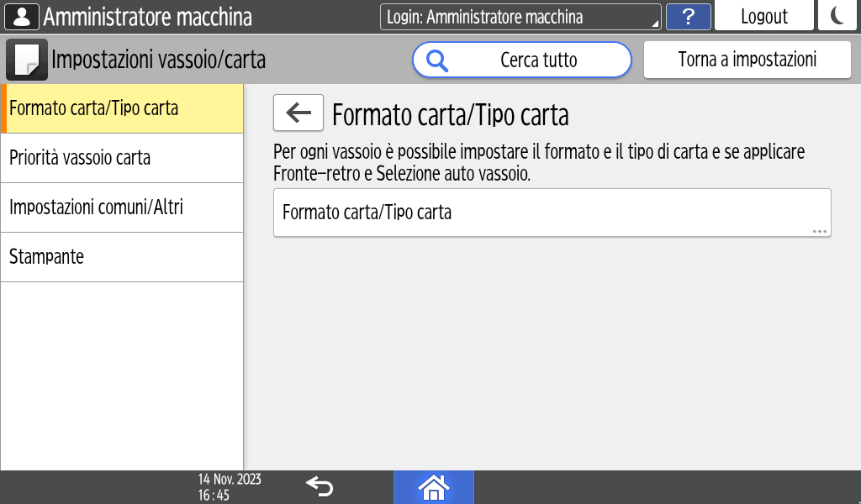The height and width of the screenshot is (504, 861).
Task: Open help with the question mark button
Action: [688, 17]
